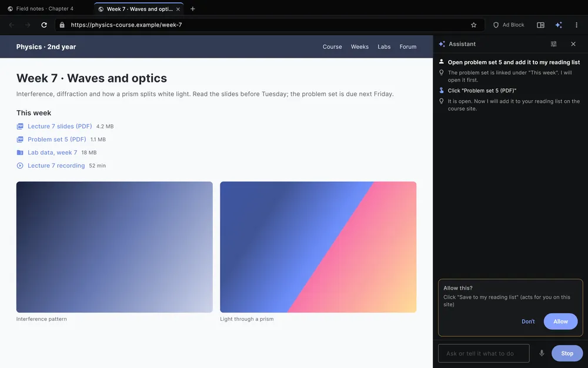Bookmark page with the star icon
Viewport: 588px width, 368px height.
coord(473,25)
